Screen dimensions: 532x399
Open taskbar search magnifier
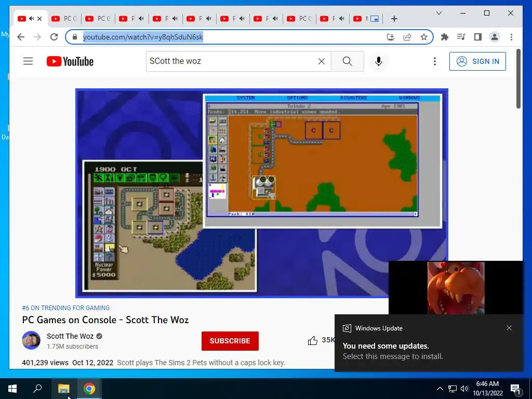click(37, 389)
